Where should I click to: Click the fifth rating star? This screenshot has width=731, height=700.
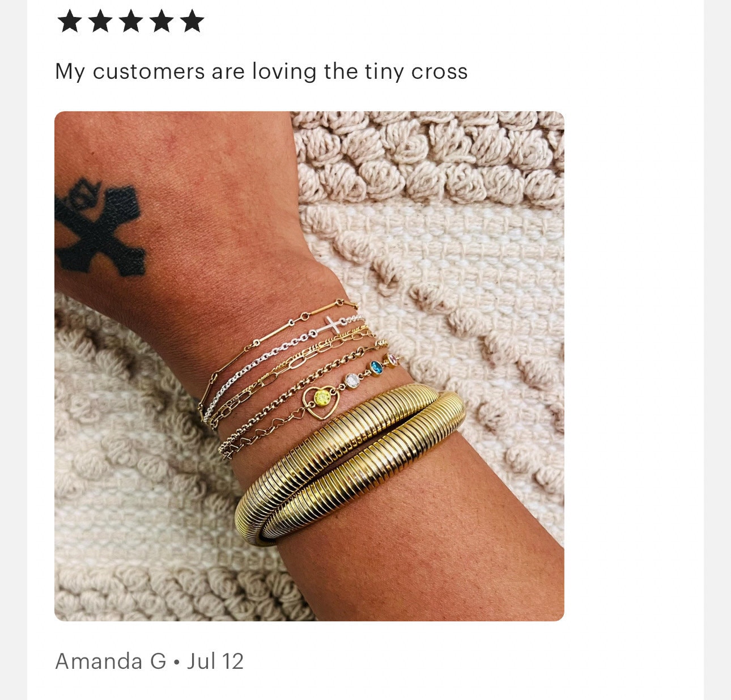coord(192,21)
